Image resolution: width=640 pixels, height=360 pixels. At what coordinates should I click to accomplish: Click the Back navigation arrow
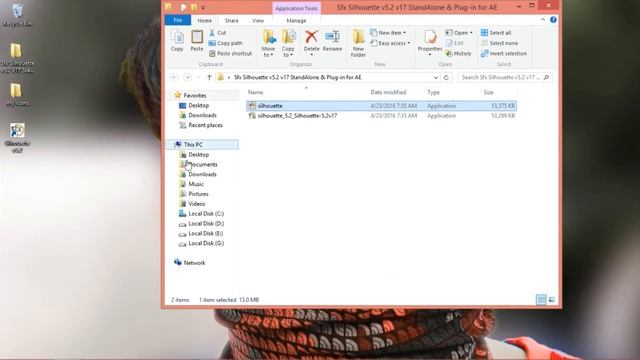(x=174, y=77)
